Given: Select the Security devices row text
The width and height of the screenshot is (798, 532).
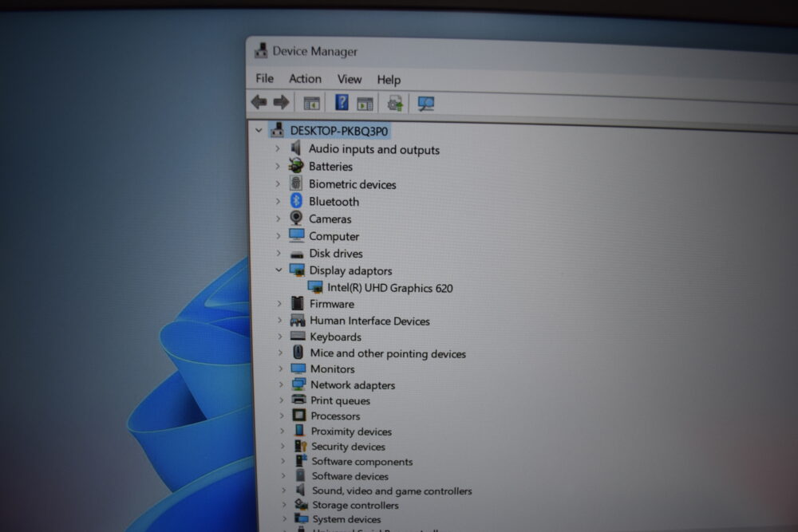Looking at the screenshot, I should pyautogui.click(x=348, y=447).
